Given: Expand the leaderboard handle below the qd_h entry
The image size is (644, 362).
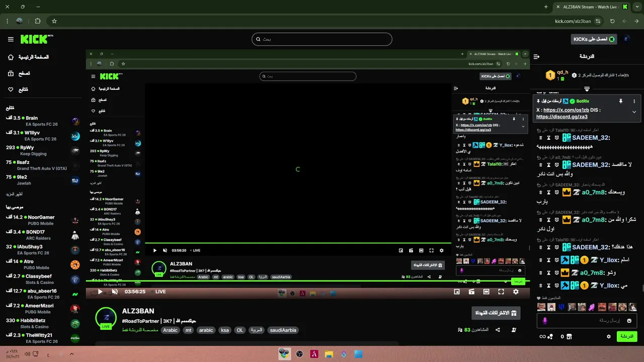Looking at the screenshot, I should (587, 89).
